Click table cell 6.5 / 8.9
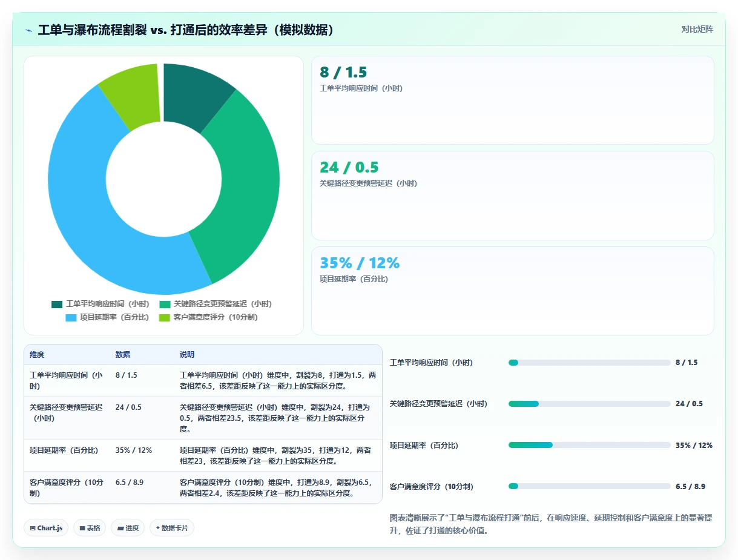The height and width of the screenshot is (560, 738). 130,483
